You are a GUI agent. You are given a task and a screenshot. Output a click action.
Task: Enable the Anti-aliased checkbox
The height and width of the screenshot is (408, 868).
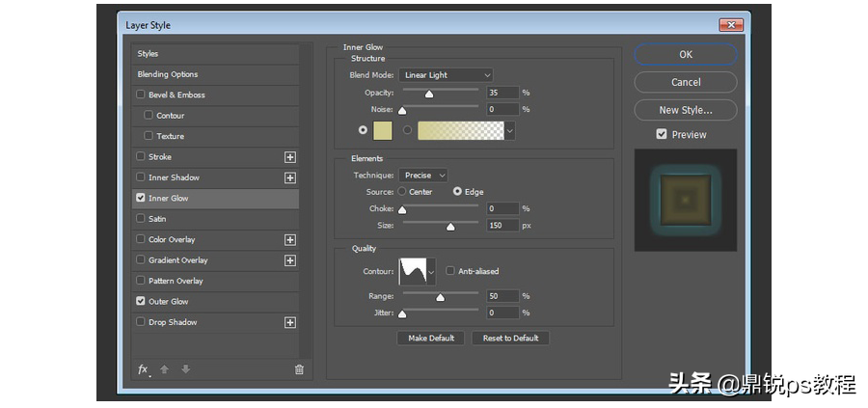pos(450,271)
